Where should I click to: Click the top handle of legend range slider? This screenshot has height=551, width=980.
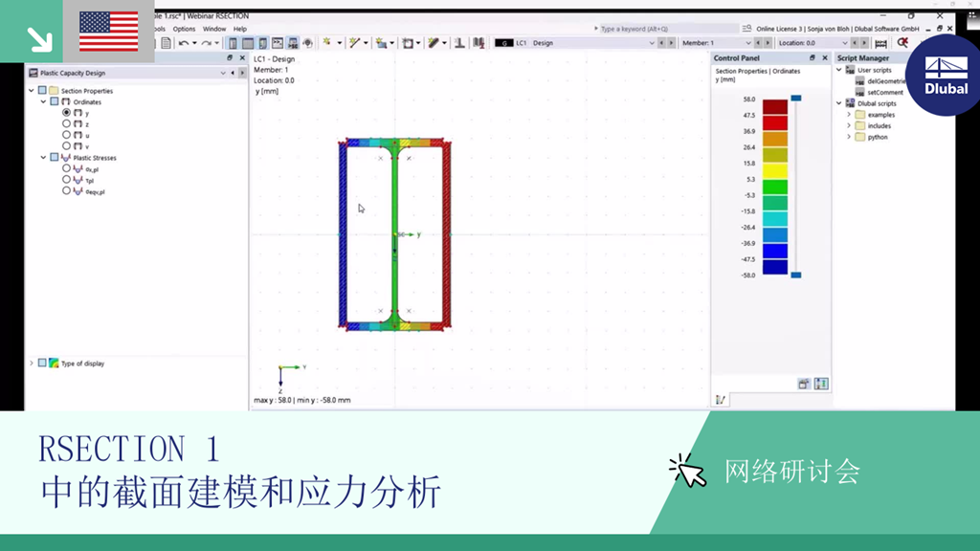795,99
